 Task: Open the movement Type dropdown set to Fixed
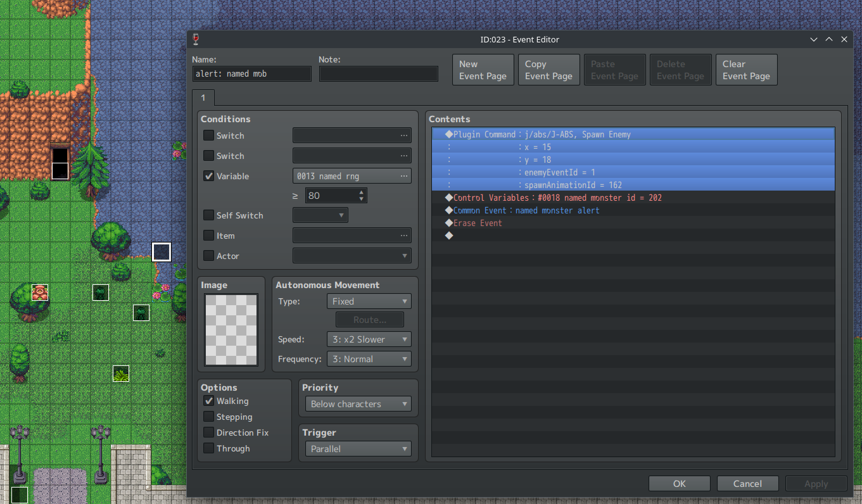(369, 301)
